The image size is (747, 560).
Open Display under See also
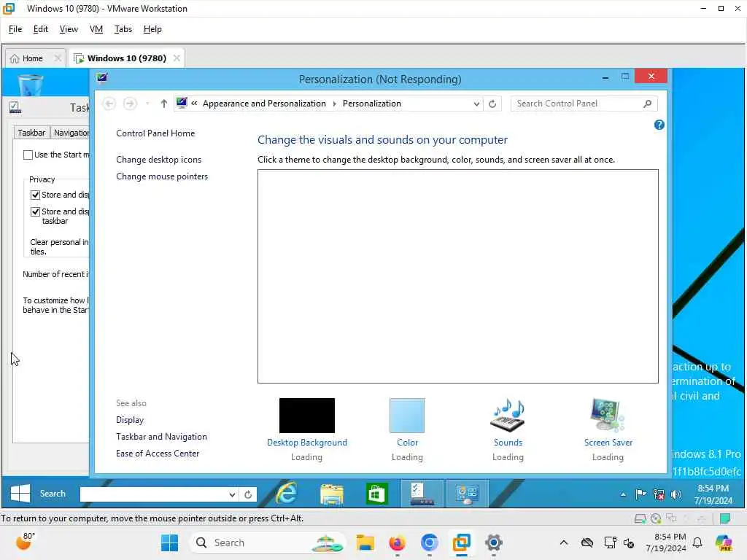130,419
